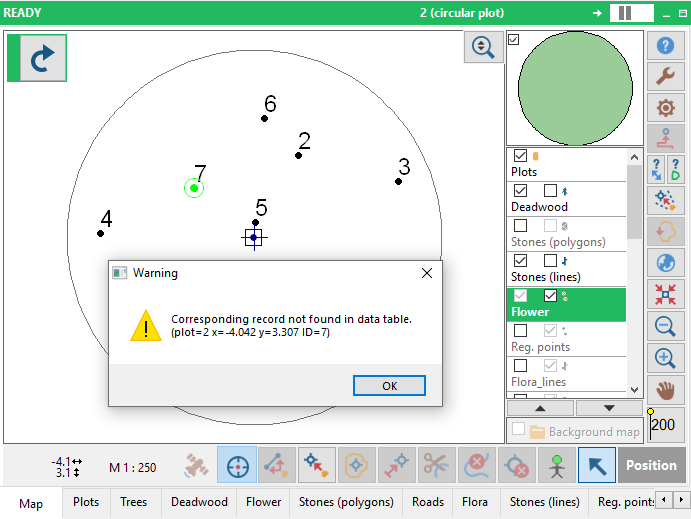Click the zoom in magnifier icon
Image resolution: width=691 pixels, height=519 pixels.
pyautogui.click(x=665, y=357)
